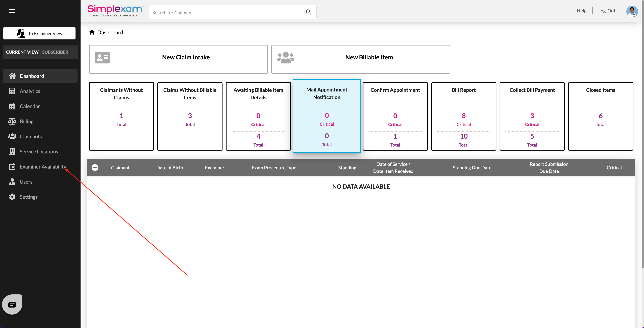
Task: Click the plus icon in table header
Action: (x=95, y=167)
